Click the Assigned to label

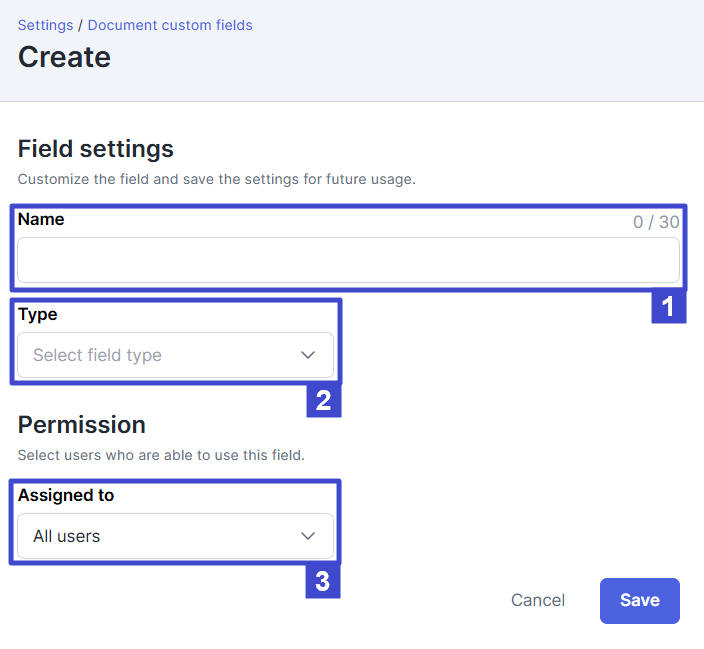[66, 495]
